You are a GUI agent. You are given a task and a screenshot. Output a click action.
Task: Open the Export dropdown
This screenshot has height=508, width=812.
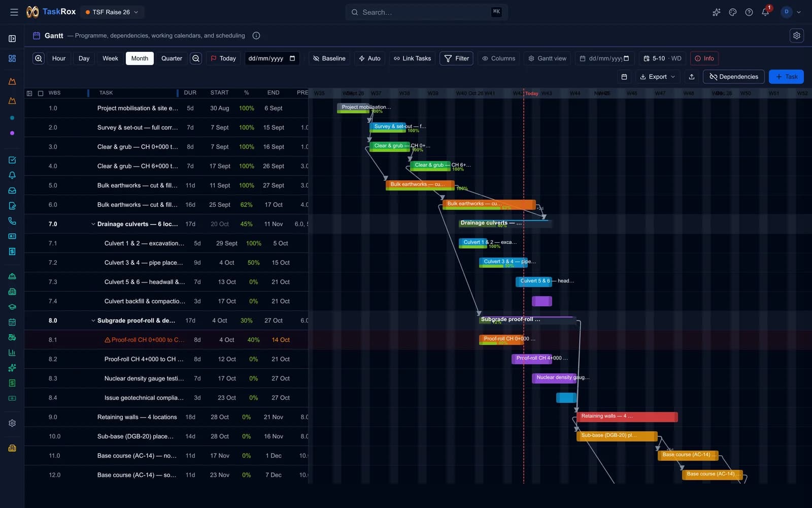[x=657, y=77]
